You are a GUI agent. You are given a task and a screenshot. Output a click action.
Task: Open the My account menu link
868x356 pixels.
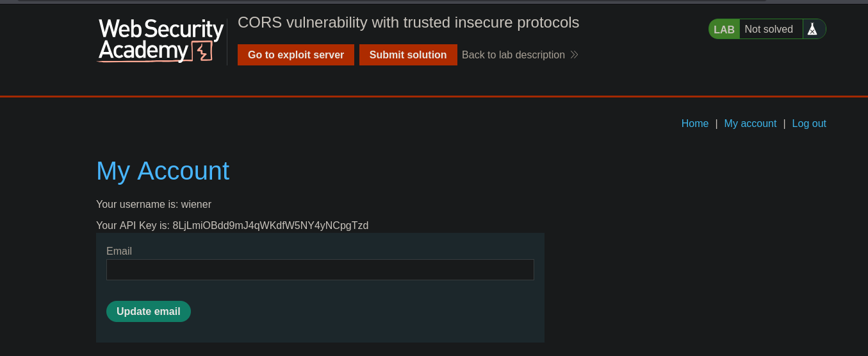[750, 124]
